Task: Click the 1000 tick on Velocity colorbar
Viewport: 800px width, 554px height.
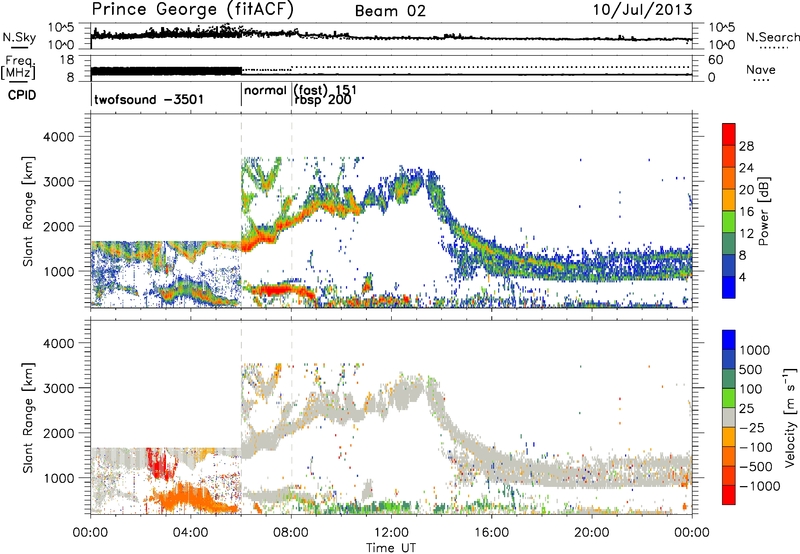Action: coord(754,350)
